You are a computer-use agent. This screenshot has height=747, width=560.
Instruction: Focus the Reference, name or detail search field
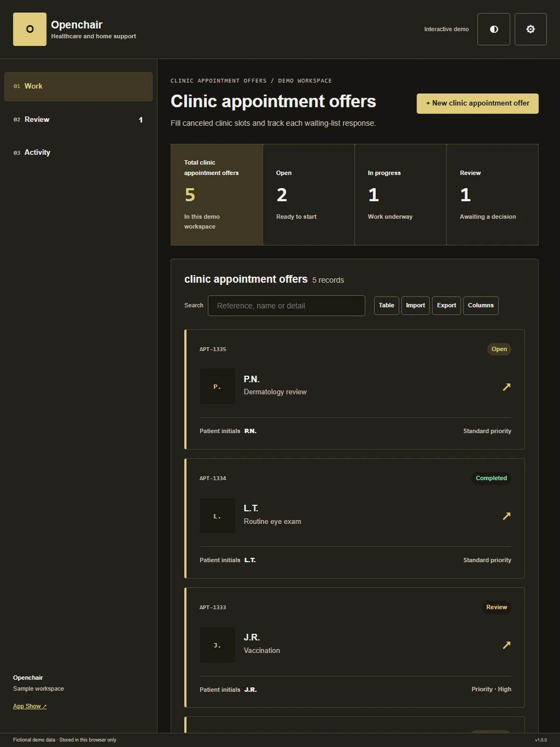tap(287, 306)
